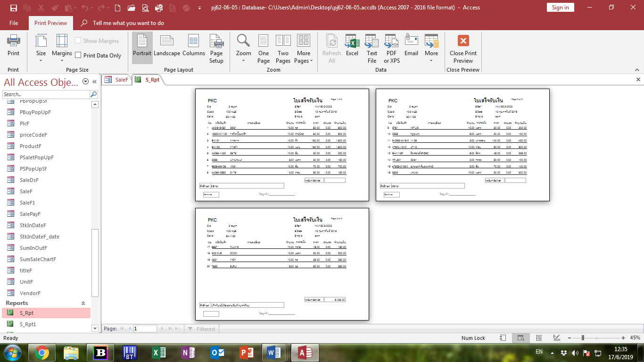The height and width of the screenshot is (362, 644).
Task: Collapse the navigation pane shutter bar
Action: [x=94, y=82]
